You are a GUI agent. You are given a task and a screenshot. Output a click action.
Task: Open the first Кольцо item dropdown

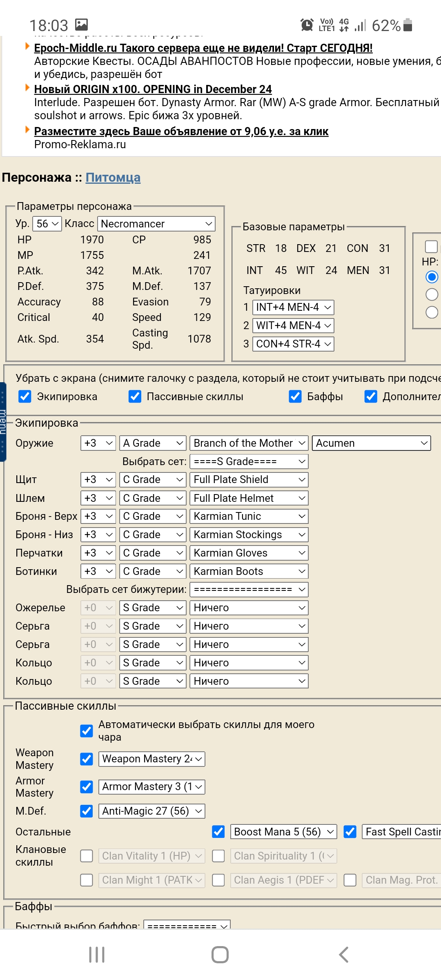pos(249,663)
